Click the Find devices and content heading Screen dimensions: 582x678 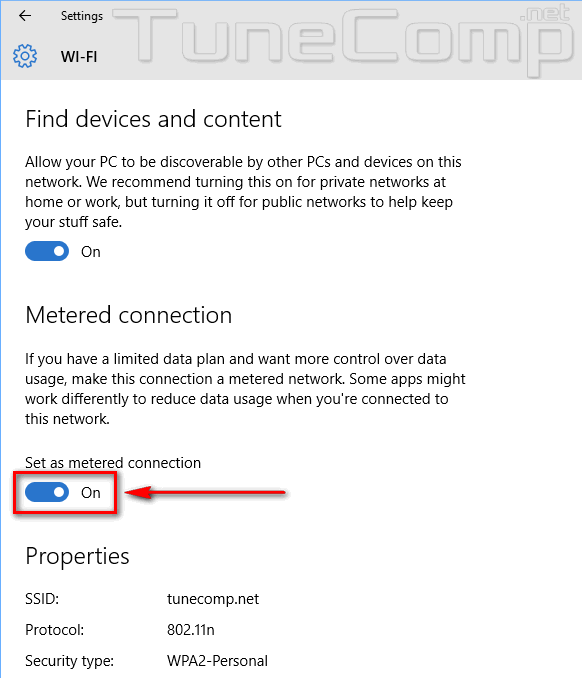pos(153,119)
